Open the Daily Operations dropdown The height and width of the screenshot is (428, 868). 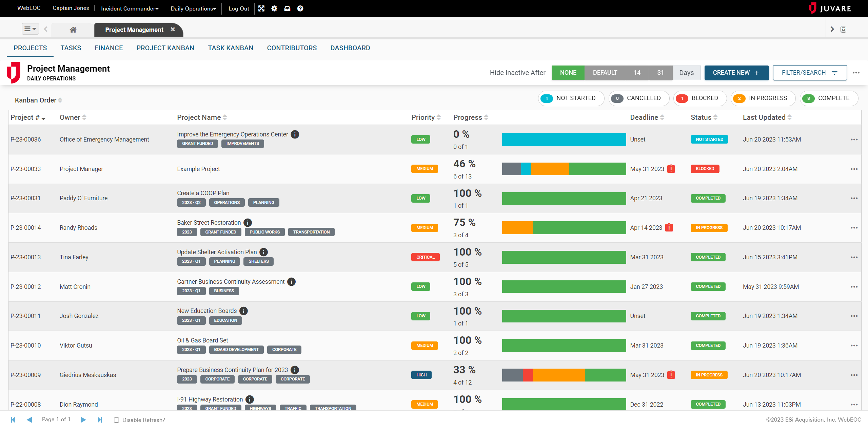point(193,8)
